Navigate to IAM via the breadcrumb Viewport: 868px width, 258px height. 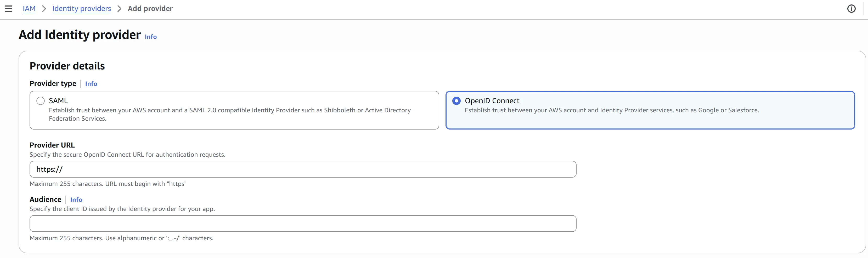29,9
